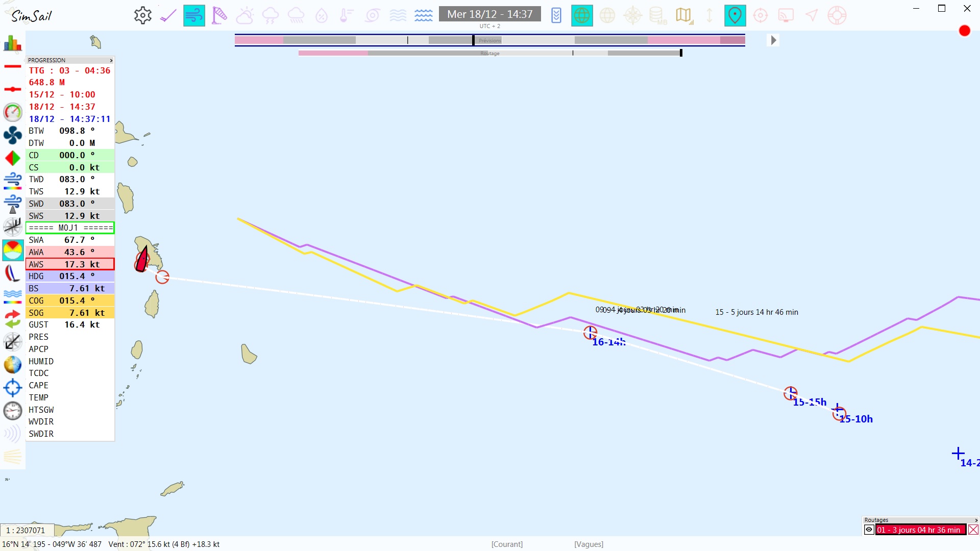
Task: Click the blue crosshair target icon
Action: coord(13,388)
